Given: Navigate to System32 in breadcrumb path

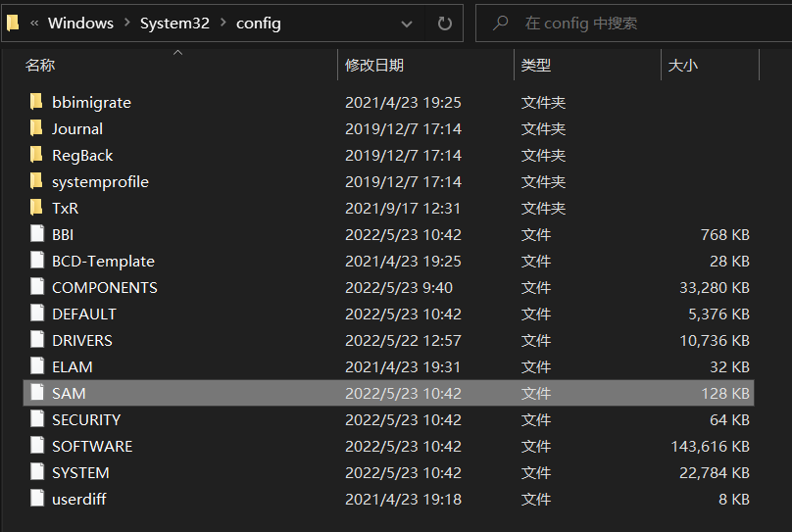Looking at the screenshot, I should point(176,23).
